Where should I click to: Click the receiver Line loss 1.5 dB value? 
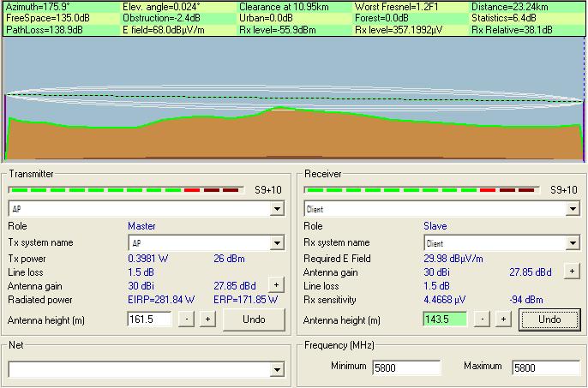click(x=436, y=286)
